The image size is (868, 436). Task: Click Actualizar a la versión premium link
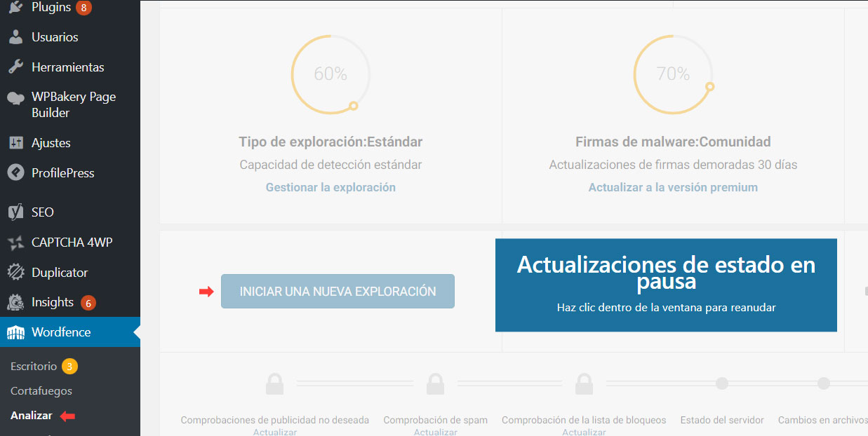coord(673,188)
